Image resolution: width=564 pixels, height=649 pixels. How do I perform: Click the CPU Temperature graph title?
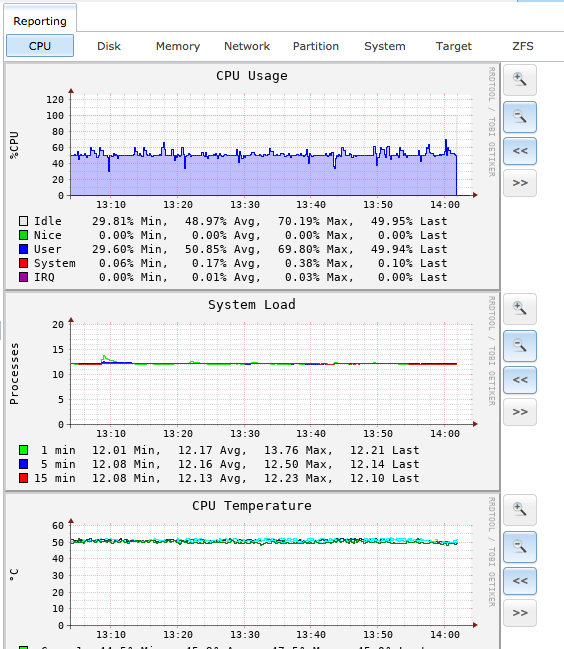tap(252, 506)
